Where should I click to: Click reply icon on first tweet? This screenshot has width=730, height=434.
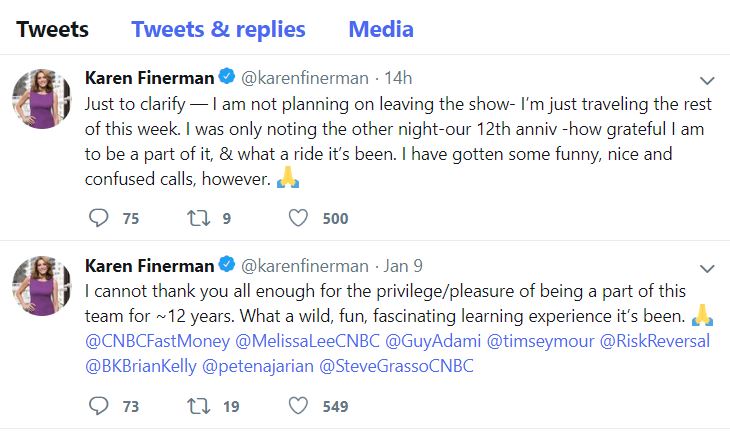click(x=99, y=218)
